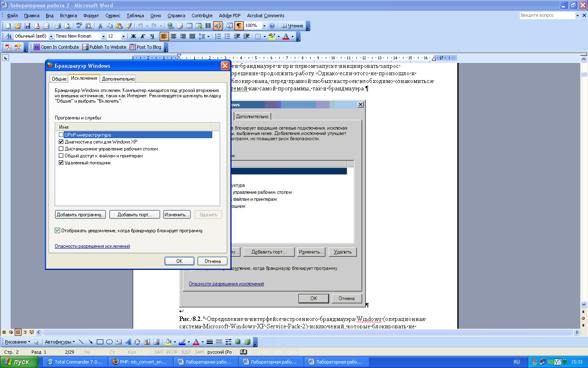Viewport: 588px width, 368px height.
Task: Insert a hyperlink
Action: pos(170,26)
